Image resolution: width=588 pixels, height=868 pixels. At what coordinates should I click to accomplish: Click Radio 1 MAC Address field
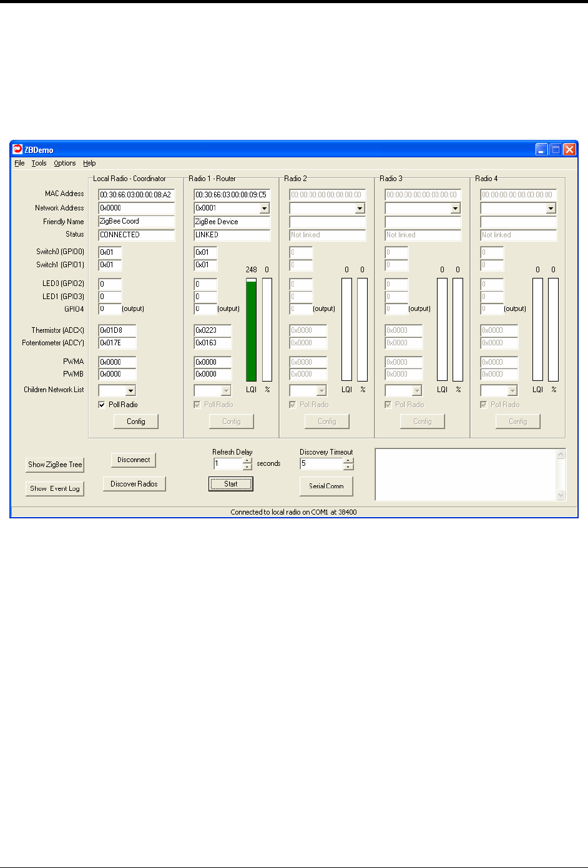232,195
